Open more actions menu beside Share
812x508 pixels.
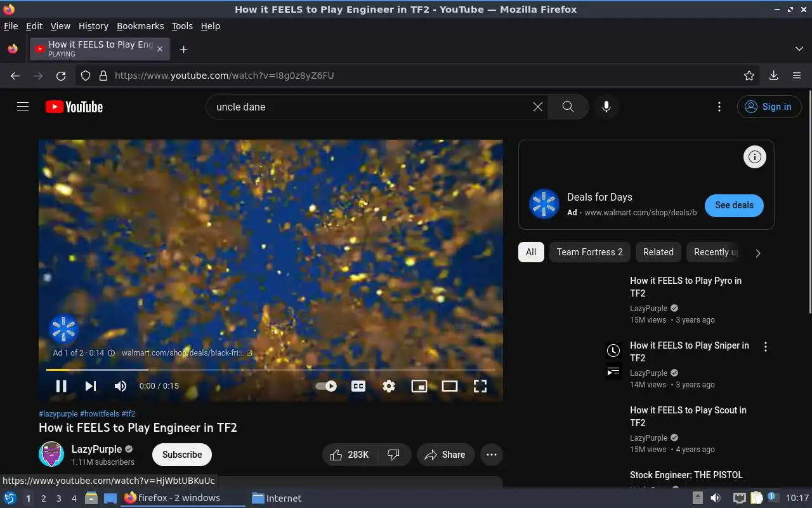click(492, 455)
